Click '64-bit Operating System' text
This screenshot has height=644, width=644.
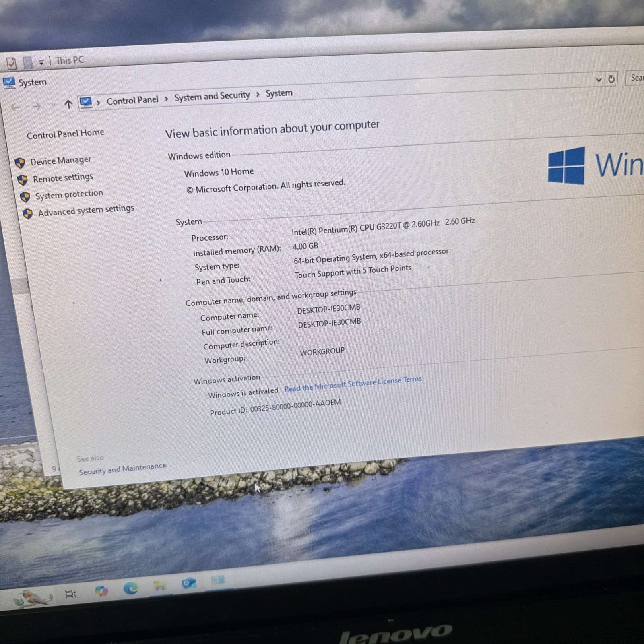tap(371, 256)
